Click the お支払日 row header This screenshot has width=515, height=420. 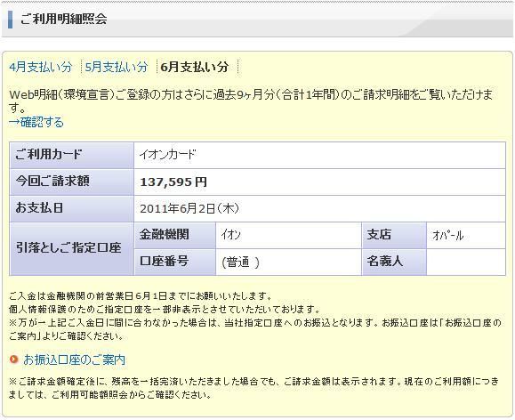(x=71, y=209)
